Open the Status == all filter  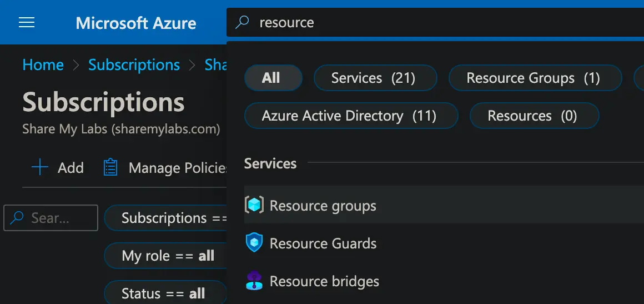pyautogui.click(x=164, y=293)
